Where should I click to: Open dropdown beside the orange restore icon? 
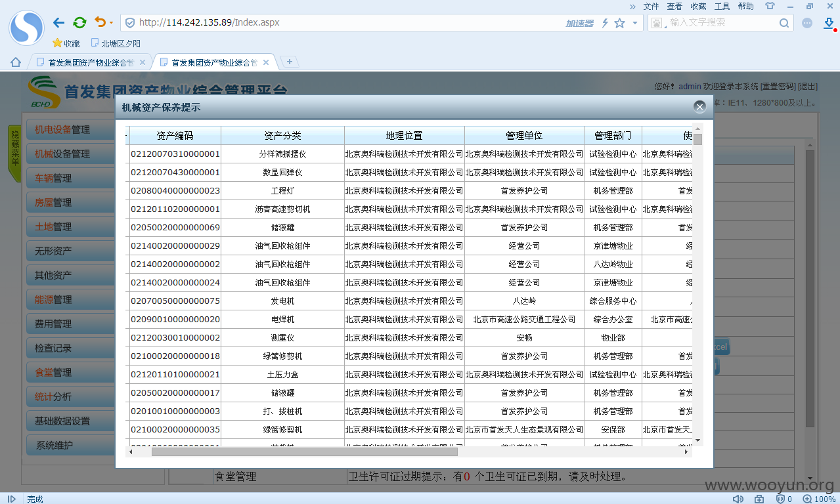pyautogui.click(x=111, y=23)
